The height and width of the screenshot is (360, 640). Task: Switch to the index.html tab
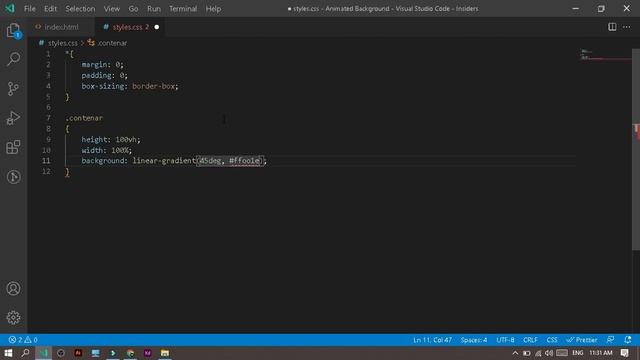click(x=61, y=27)
